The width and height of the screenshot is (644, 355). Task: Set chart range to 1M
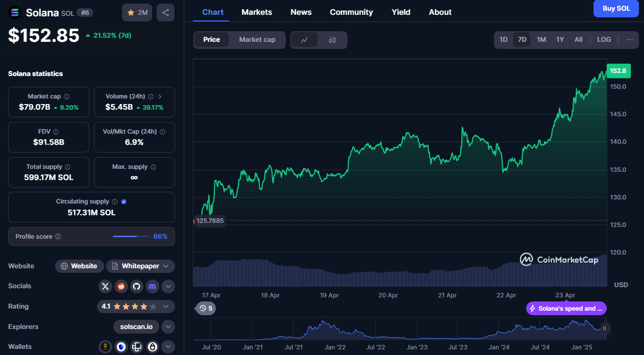pos(541,40)
